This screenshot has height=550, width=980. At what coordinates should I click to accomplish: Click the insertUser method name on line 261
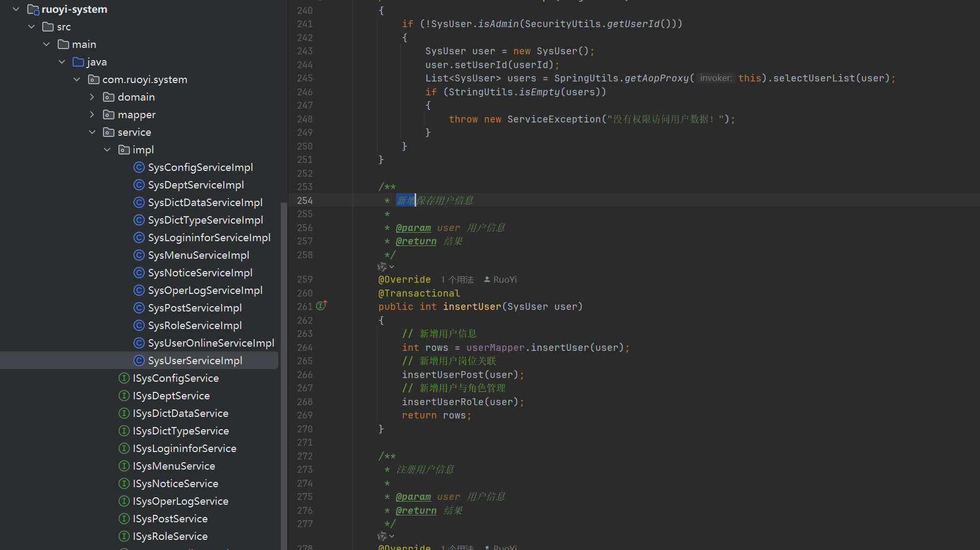click(x=472, y=307)
